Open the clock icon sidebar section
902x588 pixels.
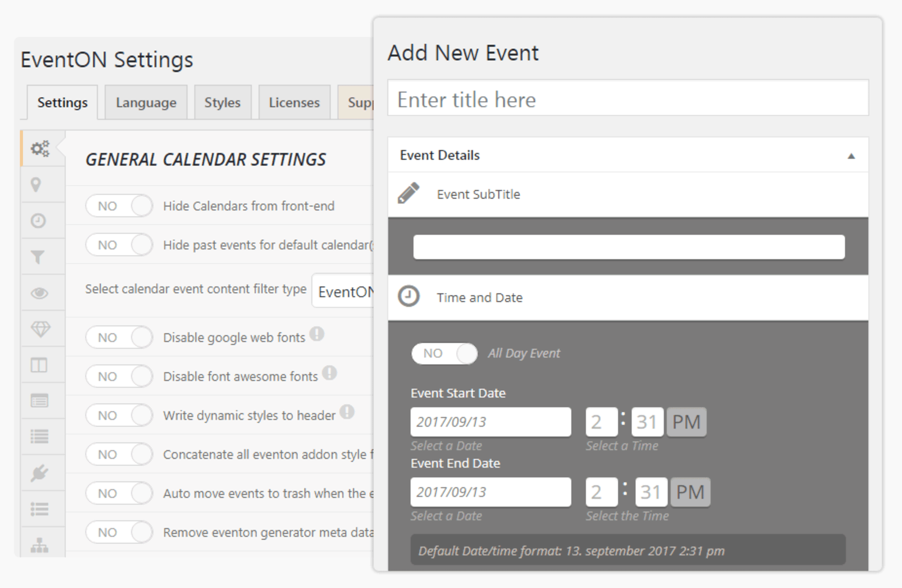click(38, 221)
